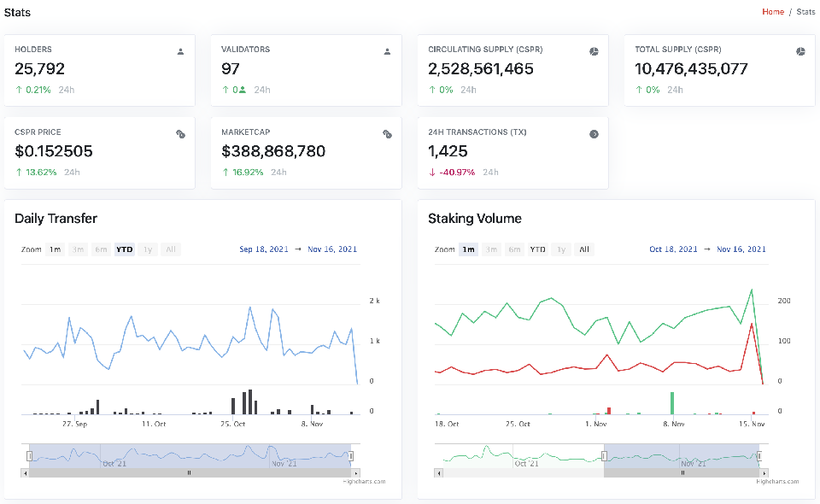Screen dimensions: 820x504
Task: Click the Total Supply pie chart icon
Action: coord(800,51)
